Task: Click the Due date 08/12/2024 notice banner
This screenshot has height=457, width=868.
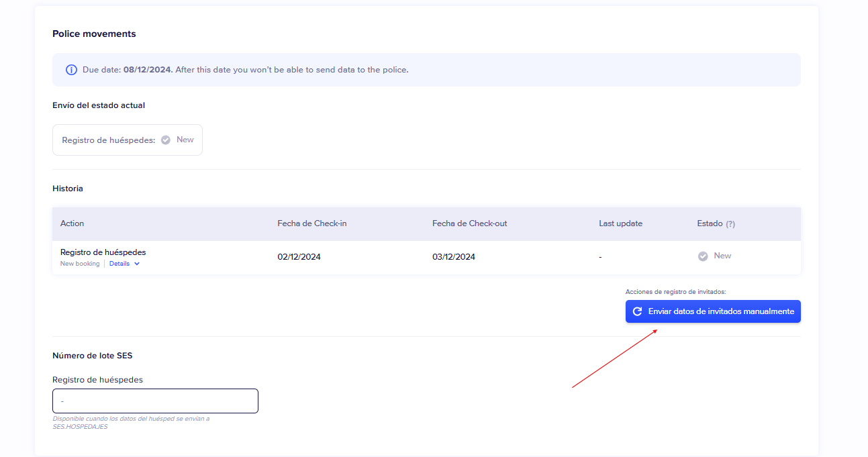Action: point(426,70)
